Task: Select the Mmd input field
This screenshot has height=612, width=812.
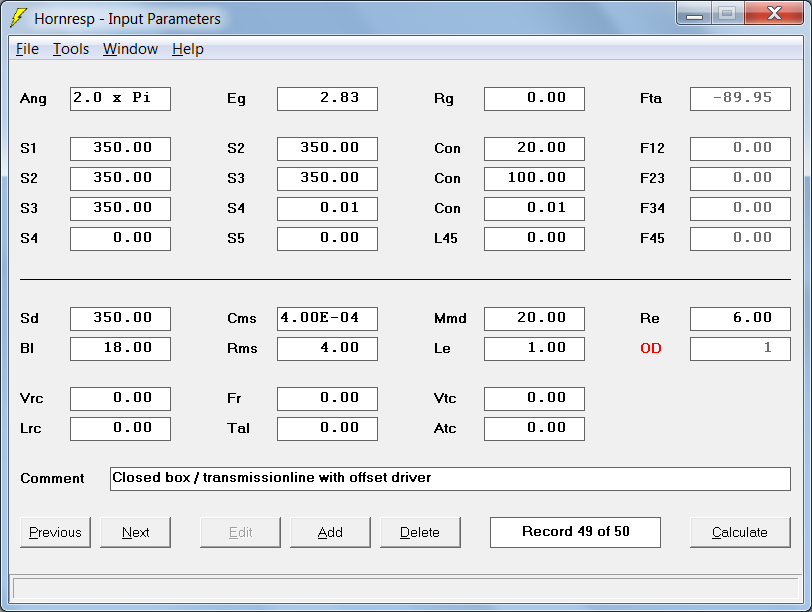Action: pyautogui.click(x=534, y=318)
